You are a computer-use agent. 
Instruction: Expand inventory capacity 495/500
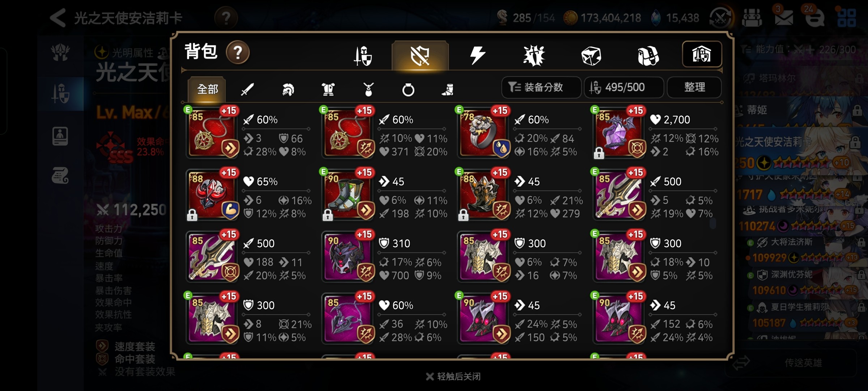624,87
